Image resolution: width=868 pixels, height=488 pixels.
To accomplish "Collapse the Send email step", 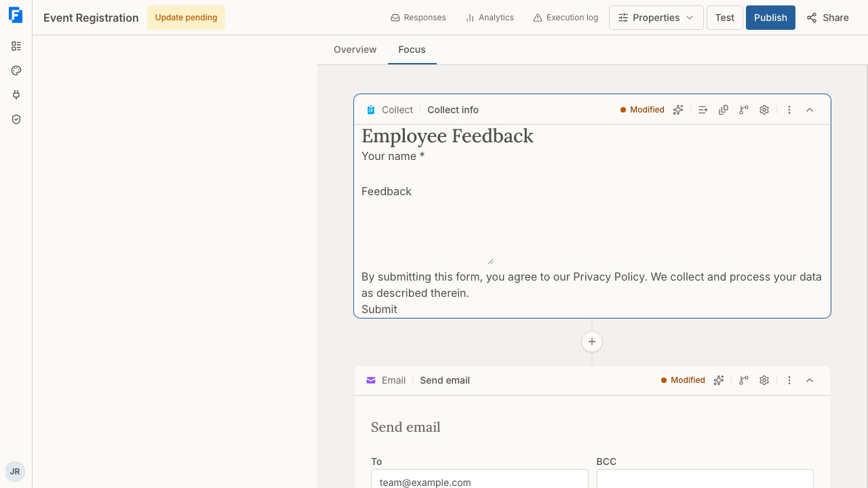I will (810, 380).
